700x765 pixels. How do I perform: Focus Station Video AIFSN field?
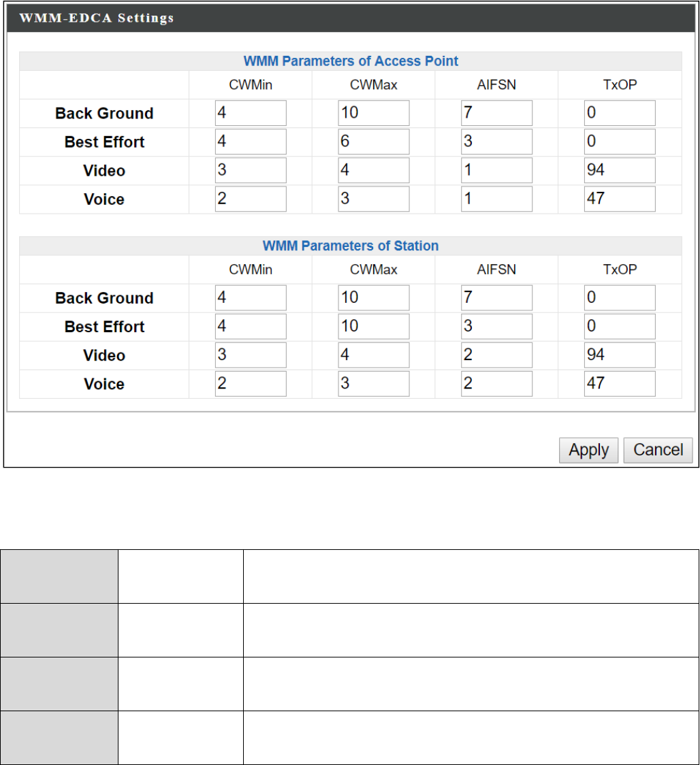coord(497,355)
